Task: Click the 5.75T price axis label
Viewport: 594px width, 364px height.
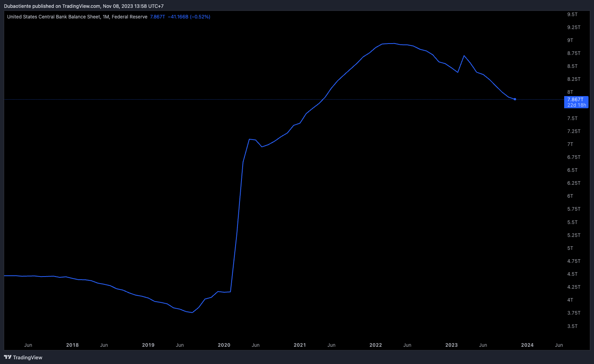Action: [574, 209]
